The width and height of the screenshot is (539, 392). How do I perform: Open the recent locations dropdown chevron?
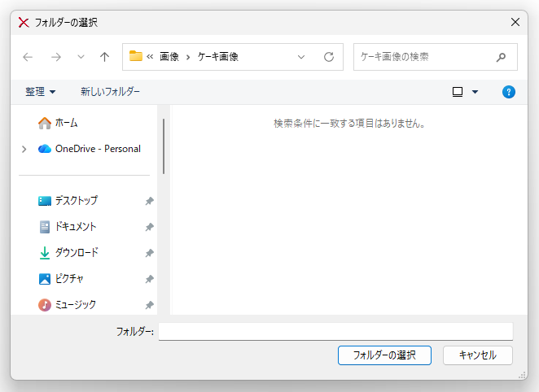tap(80, 57)
